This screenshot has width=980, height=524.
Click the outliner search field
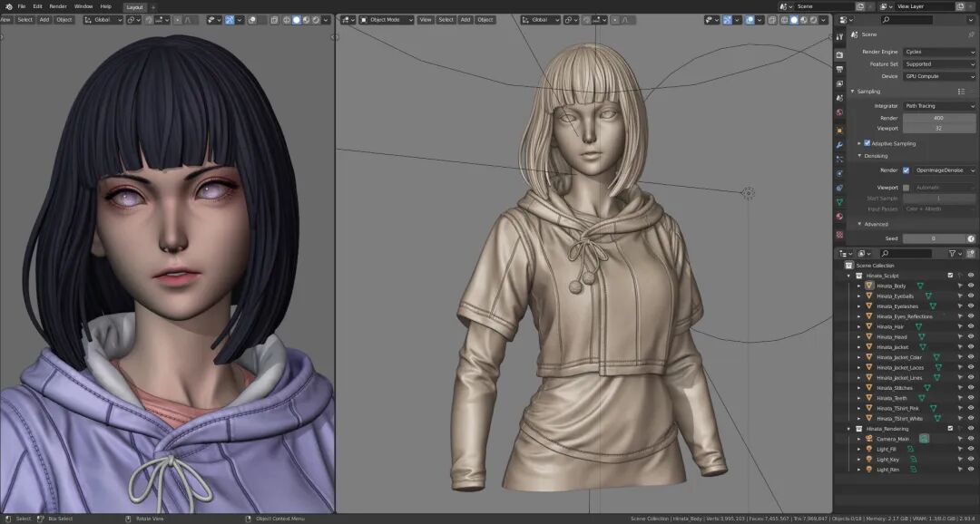906,254
